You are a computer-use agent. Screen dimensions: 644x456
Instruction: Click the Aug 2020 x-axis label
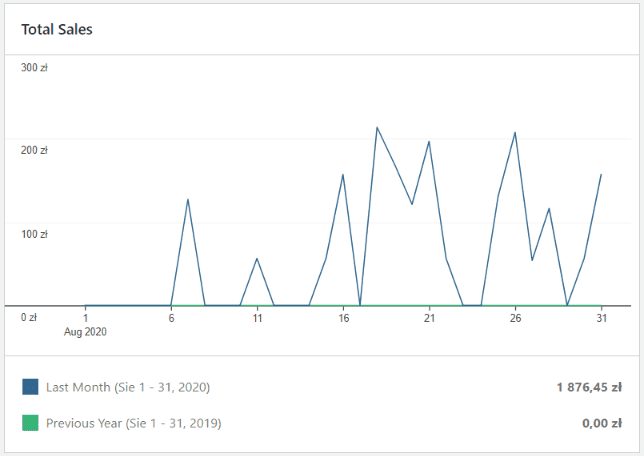[86, 331]
